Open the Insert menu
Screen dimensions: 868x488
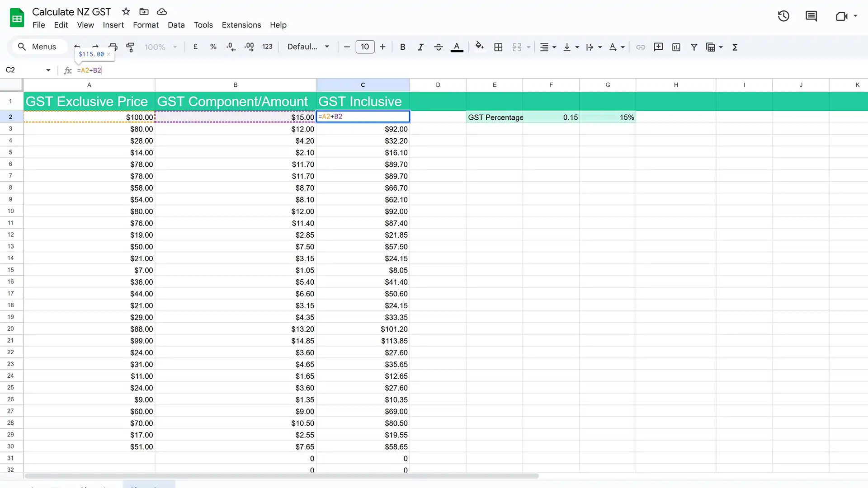113,25
